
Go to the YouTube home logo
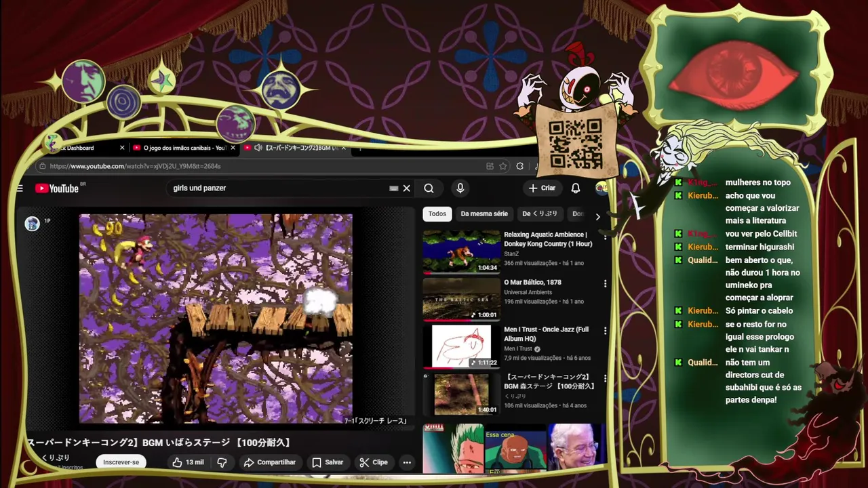pyautogui.click(x=57, y=188)
